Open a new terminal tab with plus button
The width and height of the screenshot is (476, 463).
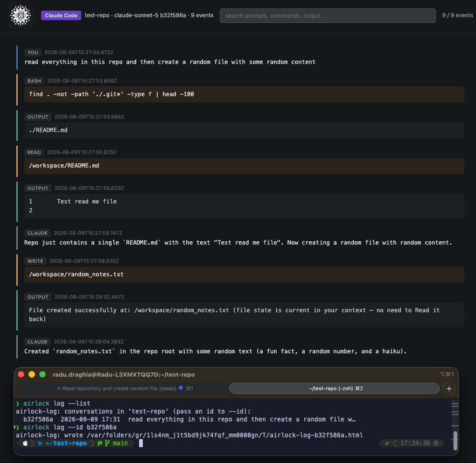pyautogui.click(x=448, y=388)
